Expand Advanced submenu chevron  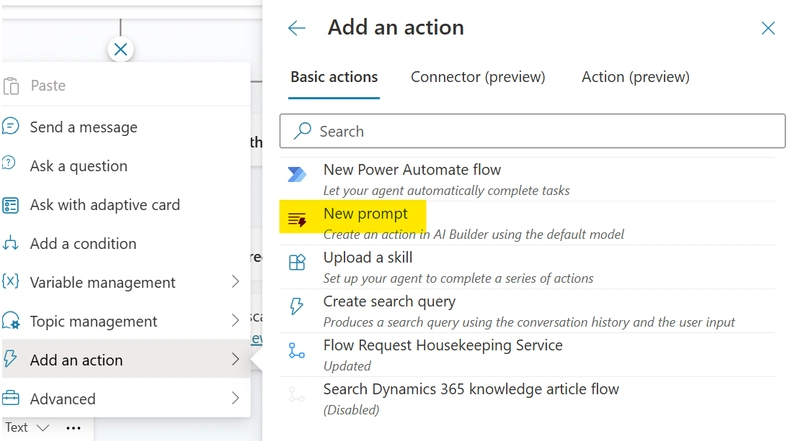click(x=235, y=398)
